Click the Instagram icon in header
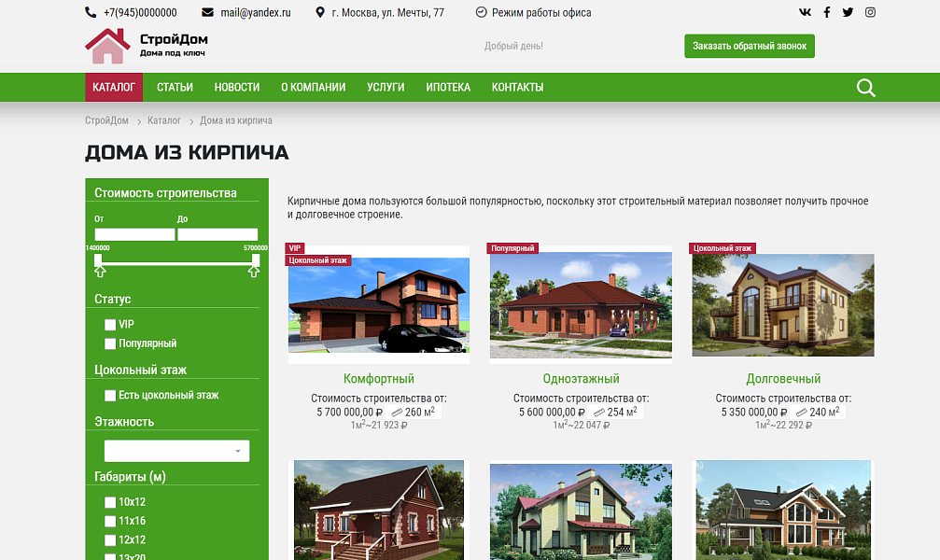Screen dimensions: 940x560 point(870,13)
